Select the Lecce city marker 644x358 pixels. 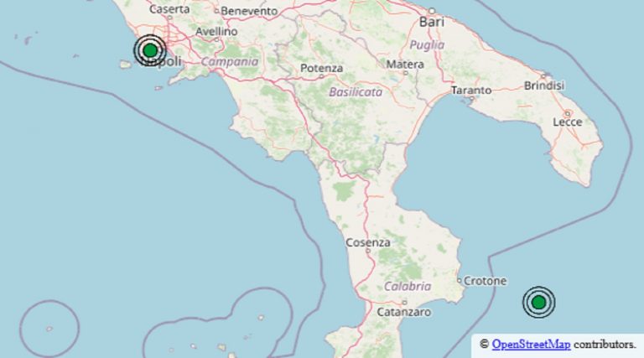click(x=568, y=113)
